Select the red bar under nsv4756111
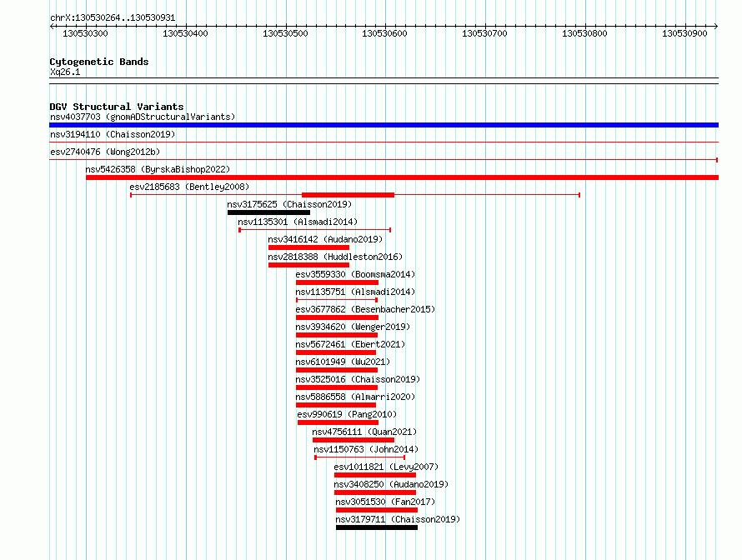742x560 pixels. pyautogui.click(x=353, y=440)
